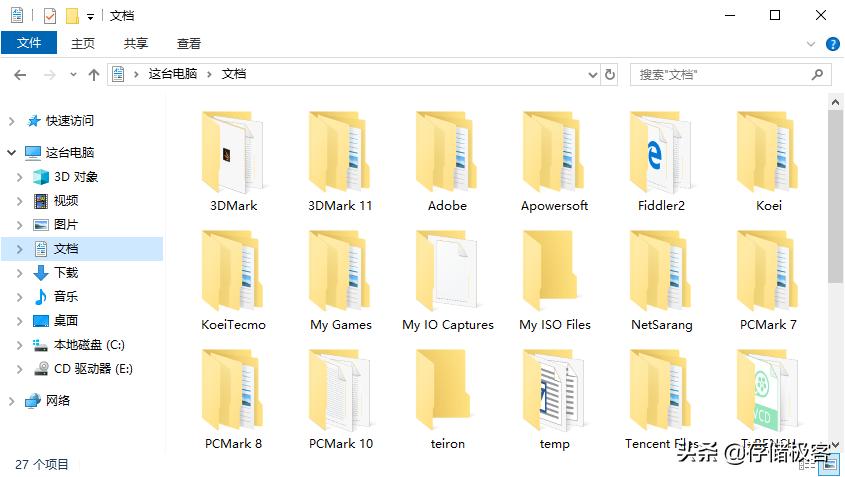Open the 3DMark folder

[233, 162]
